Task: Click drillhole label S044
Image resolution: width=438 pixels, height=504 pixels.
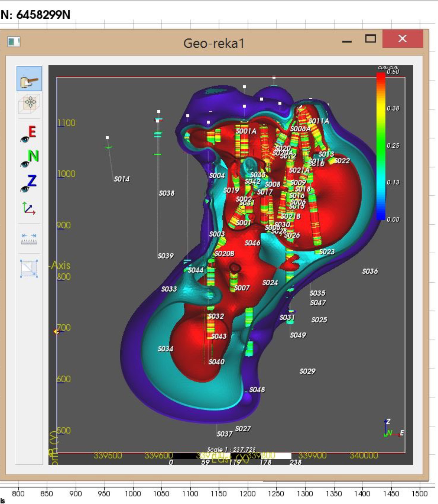Action: click(195, 270)
